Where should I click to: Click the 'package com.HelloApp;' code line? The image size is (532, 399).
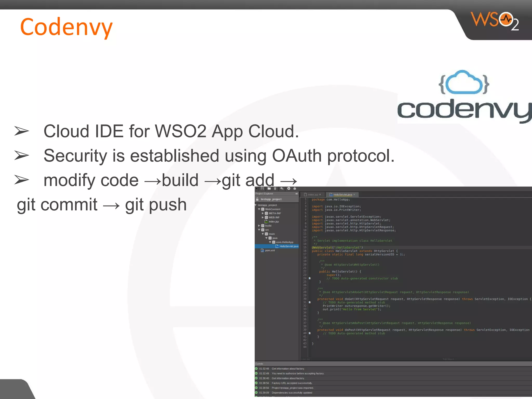[x=331, y=199]
